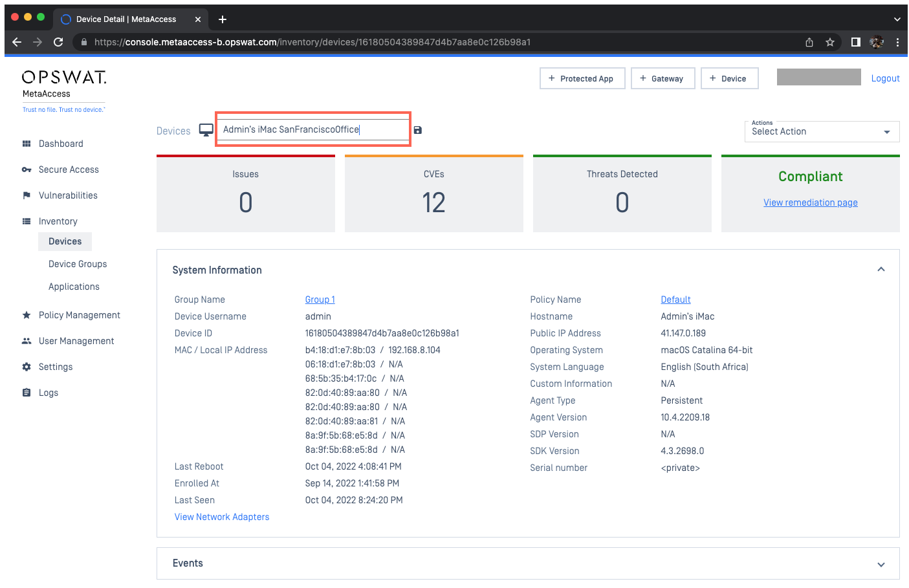Click the OPSWAT MetaAccess logo
The width and height of the screenshot is (909, 588).
point(64,91)
